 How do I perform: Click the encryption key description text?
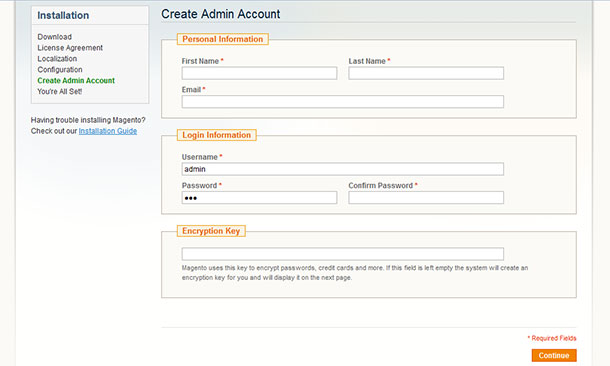(x=355, y=273)
